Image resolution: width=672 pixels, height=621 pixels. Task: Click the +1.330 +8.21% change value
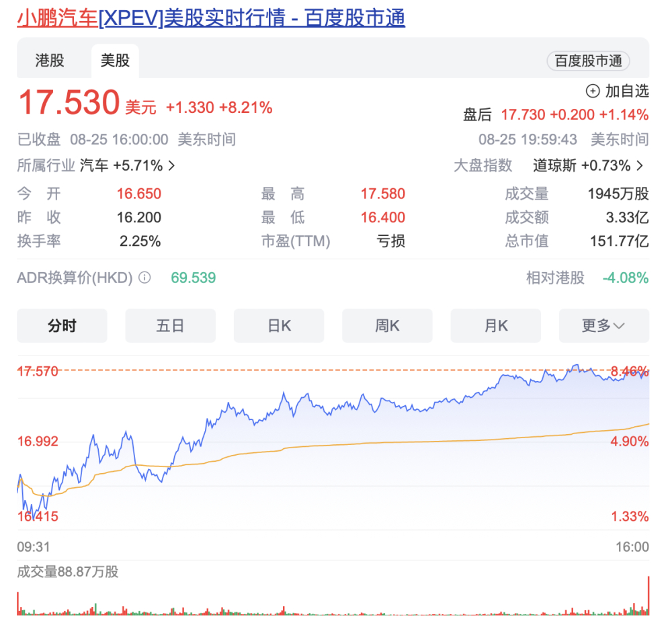tap(219, 108)
